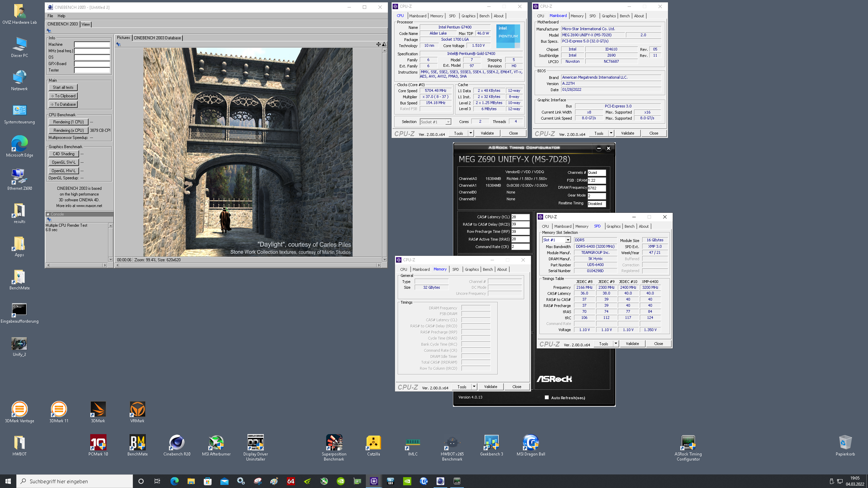Click the taskbar search box
868x488 pixels.
click(75, 481)
